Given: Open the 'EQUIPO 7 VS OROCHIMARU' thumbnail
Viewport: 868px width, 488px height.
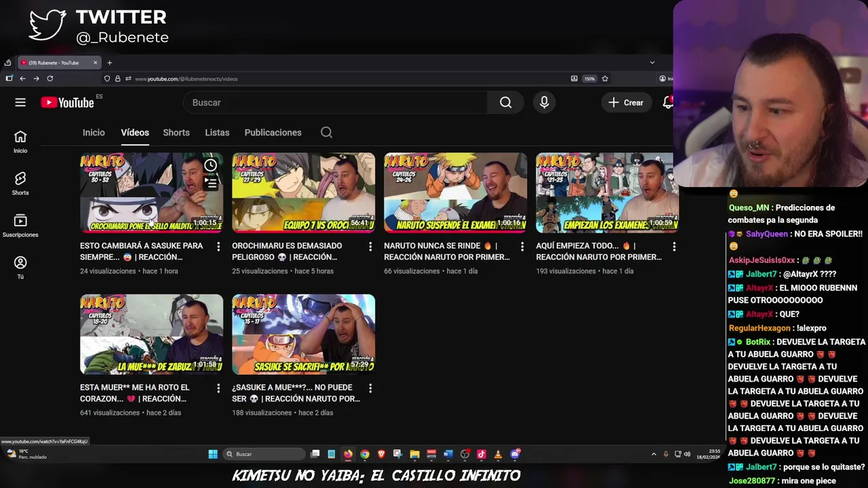Looking at the screenshot, I should tap(303, 192).
